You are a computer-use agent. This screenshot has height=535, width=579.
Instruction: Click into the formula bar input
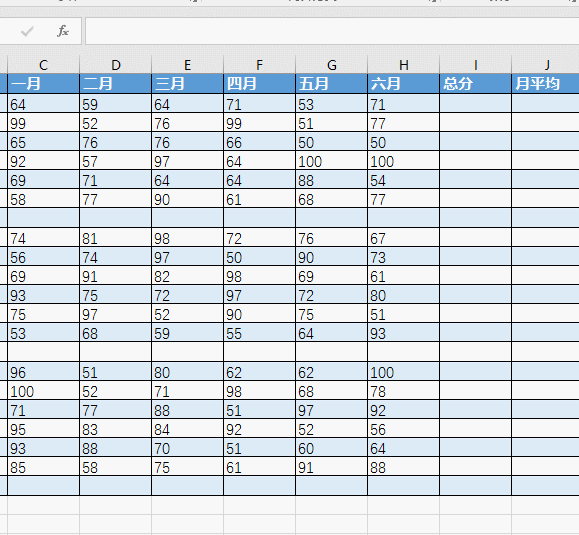(x=332, y=31)
